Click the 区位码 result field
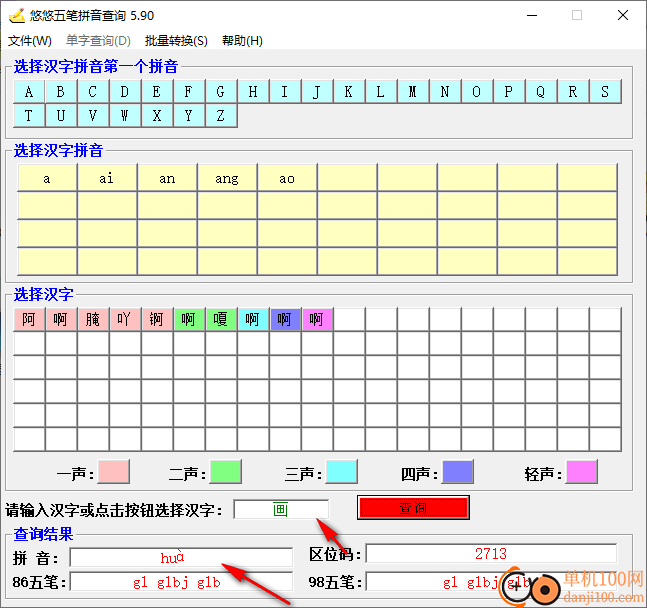 pyautogui.click(x=491, y=554)
